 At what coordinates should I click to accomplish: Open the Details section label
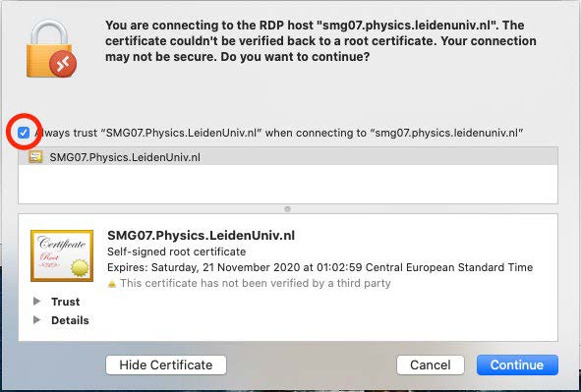coord(70,320)
